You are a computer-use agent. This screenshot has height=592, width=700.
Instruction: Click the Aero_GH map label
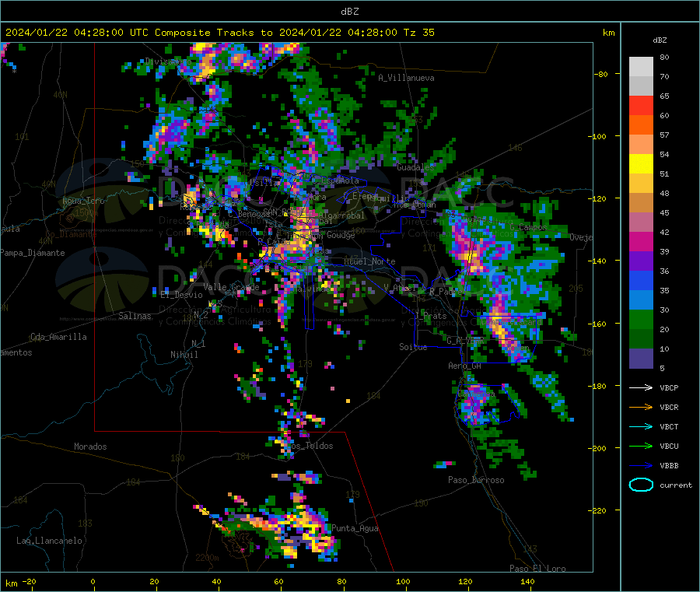point(464,366)
